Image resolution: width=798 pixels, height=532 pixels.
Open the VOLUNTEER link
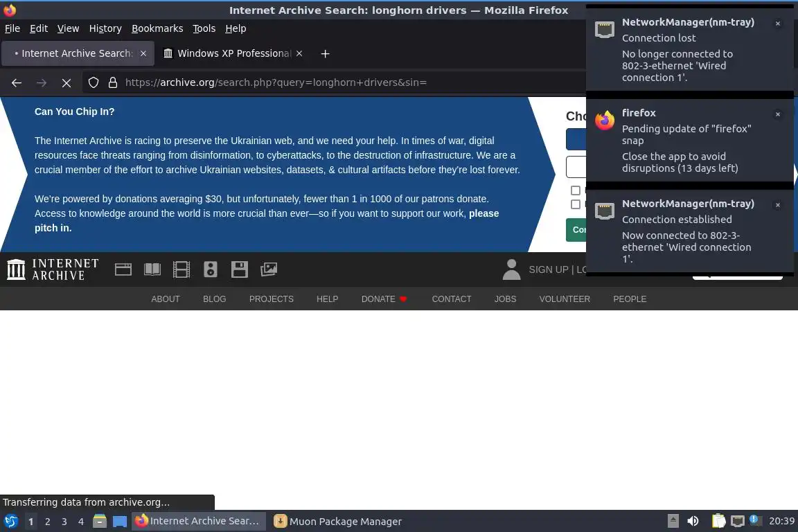(565, 299)
